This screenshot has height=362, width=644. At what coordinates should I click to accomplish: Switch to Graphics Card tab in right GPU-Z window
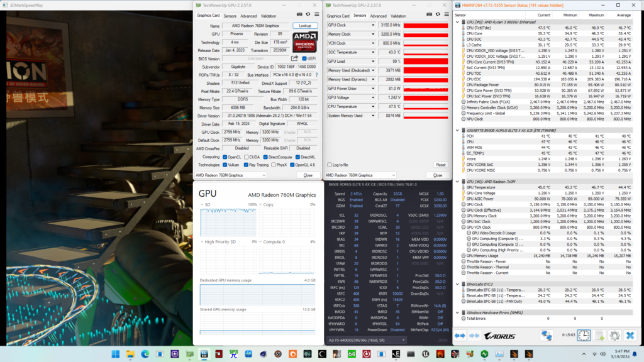[338, 16]
